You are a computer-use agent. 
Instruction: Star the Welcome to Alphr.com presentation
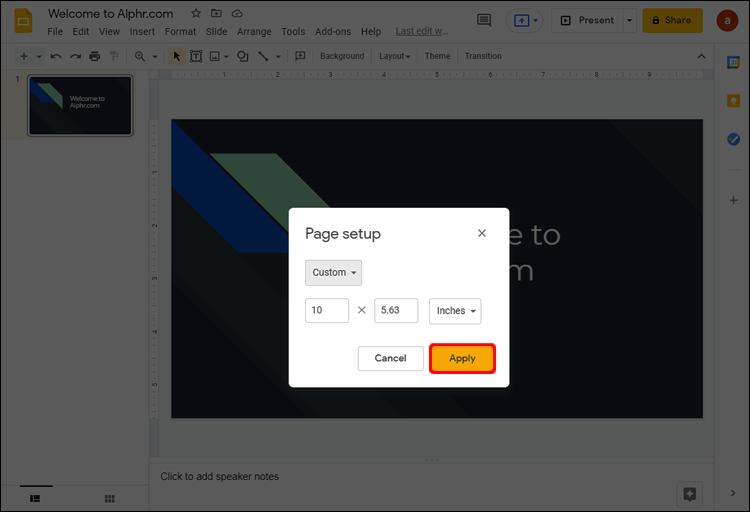coord(196,13)
